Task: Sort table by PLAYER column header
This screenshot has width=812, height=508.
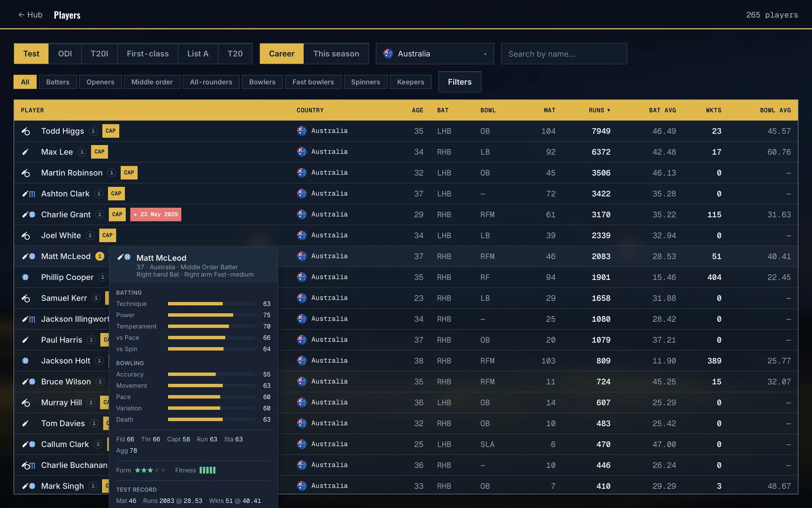Action: click(x=33, y=110)
